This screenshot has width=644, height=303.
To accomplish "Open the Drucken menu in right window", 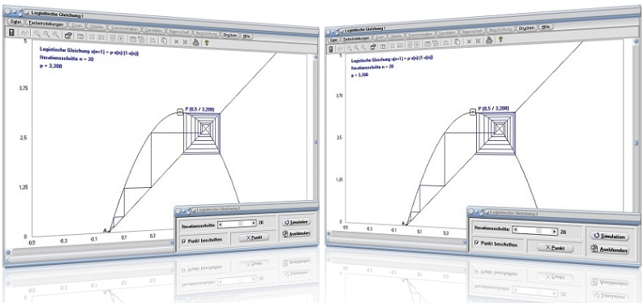I will (526, 28).
